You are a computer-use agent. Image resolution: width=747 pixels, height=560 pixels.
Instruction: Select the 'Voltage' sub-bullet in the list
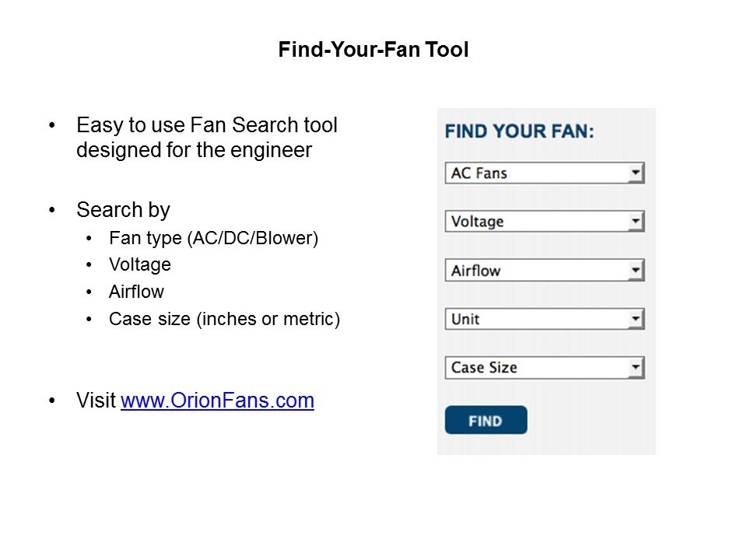click(x=140, y=264)
